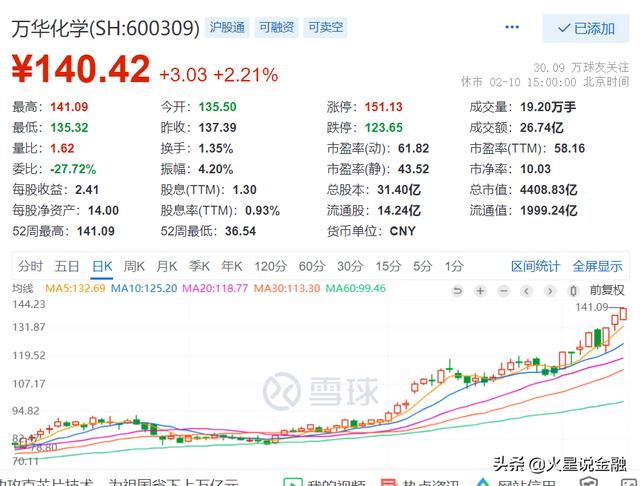Click the 今开 value 135.50
The height and width of the screenshot is (486, 640).
218,107
